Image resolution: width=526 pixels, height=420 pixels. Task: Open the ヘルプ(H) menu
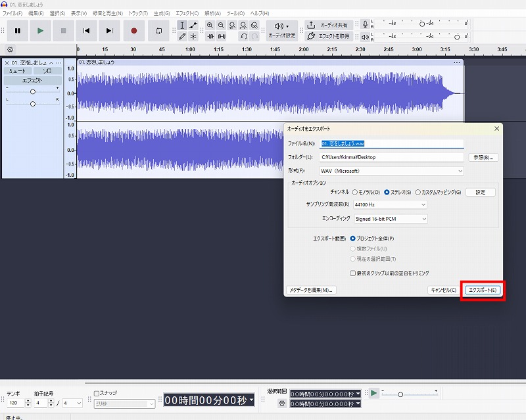[260, 13]
